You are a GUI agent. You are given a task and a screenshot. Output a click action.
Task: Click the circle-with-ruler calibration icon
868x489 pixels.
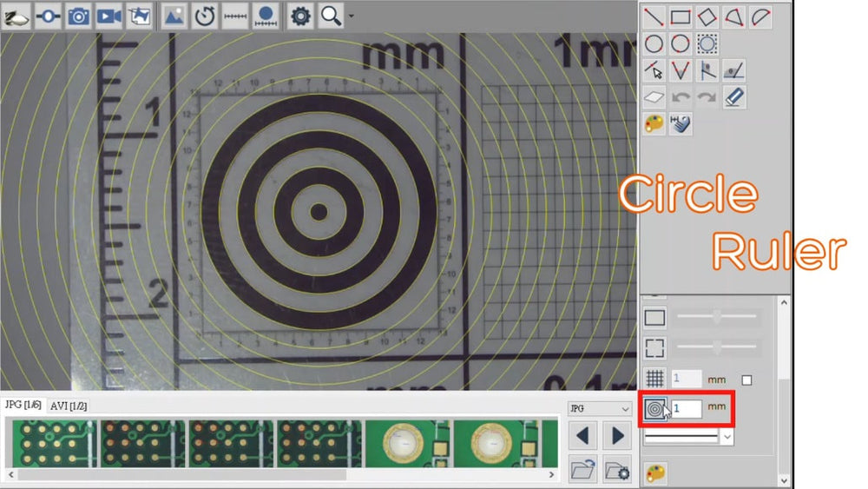coord(266,17)
